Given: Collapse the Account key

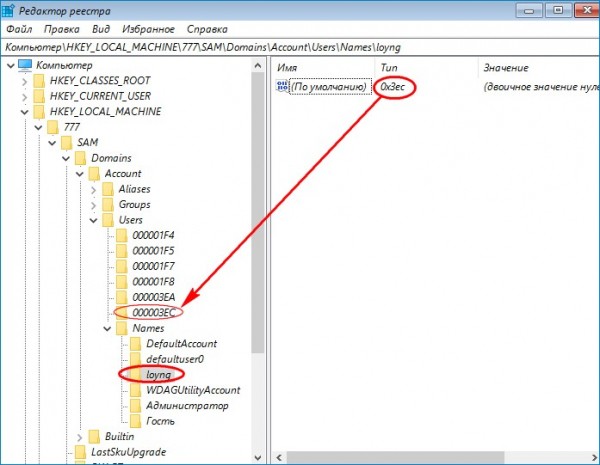Looking at the screenshot, I should point(80,174).
